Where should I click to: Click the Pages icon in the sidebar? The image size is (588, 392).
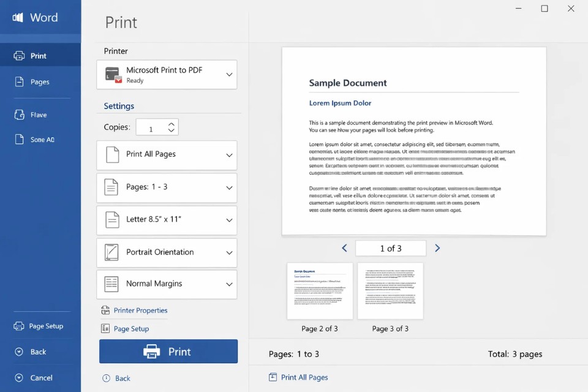(20, 81)
